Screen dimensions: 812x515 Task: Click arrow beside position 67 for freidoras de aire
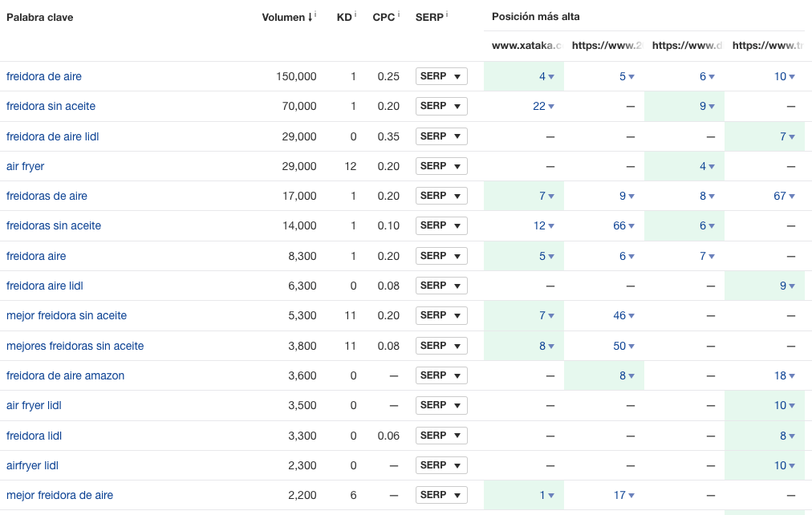click(792, 197)
